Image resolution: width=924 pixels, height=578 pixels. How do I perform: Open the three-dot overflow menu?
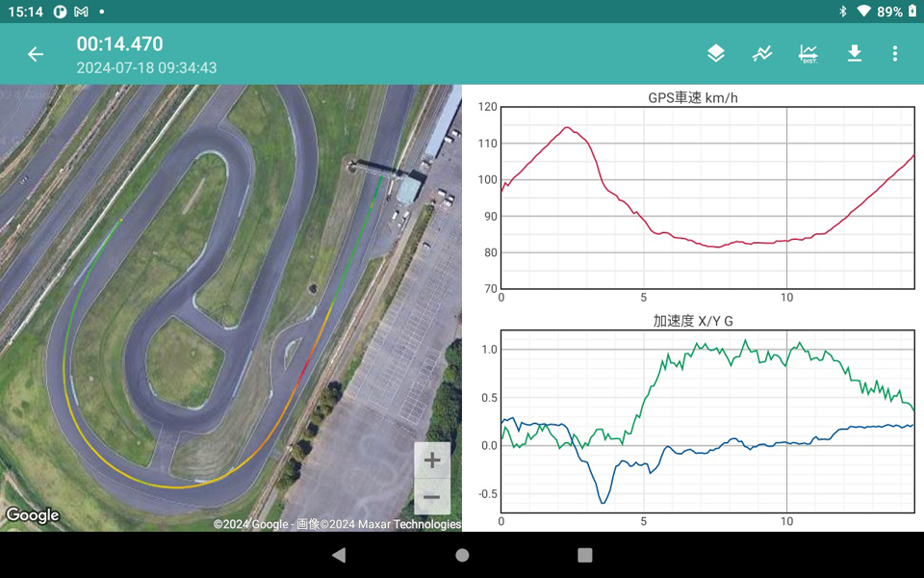894,54
